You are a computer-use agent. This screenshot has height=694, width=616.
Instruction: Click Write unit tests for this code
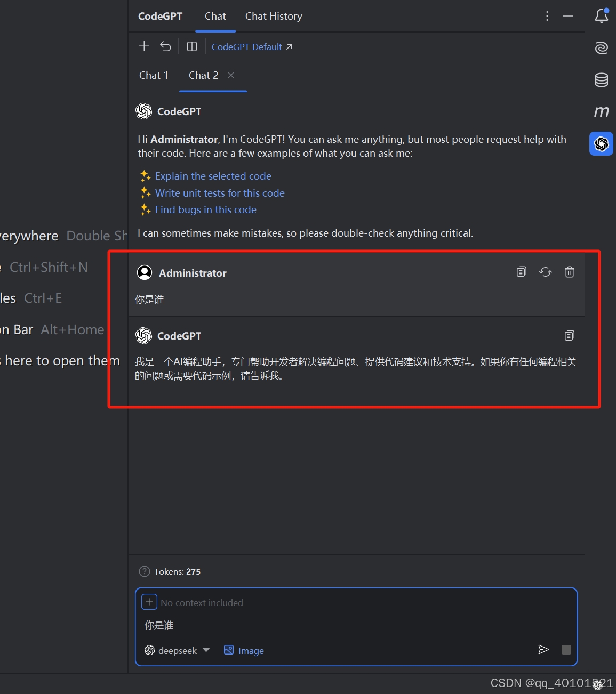220,193
